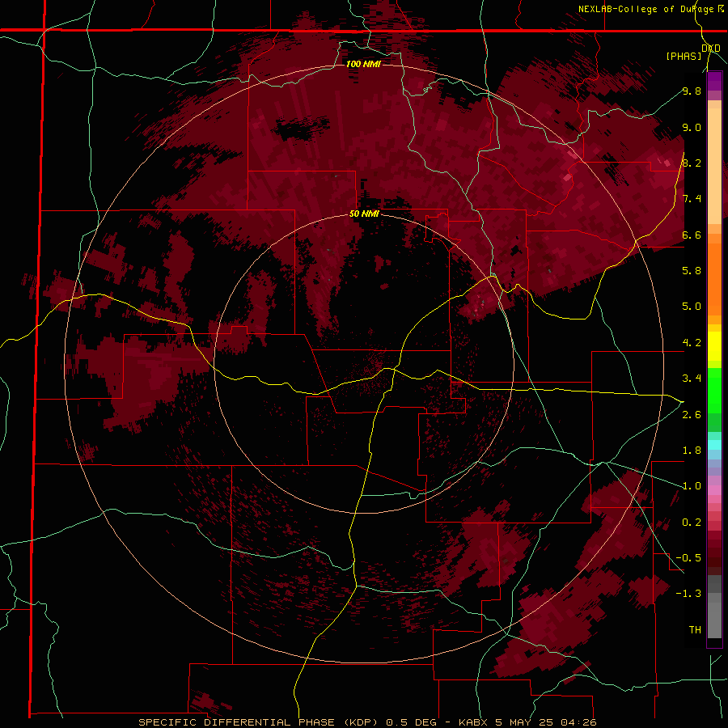Click the -0.5 scale value
728x728 pixels.
tap(688, 557)
